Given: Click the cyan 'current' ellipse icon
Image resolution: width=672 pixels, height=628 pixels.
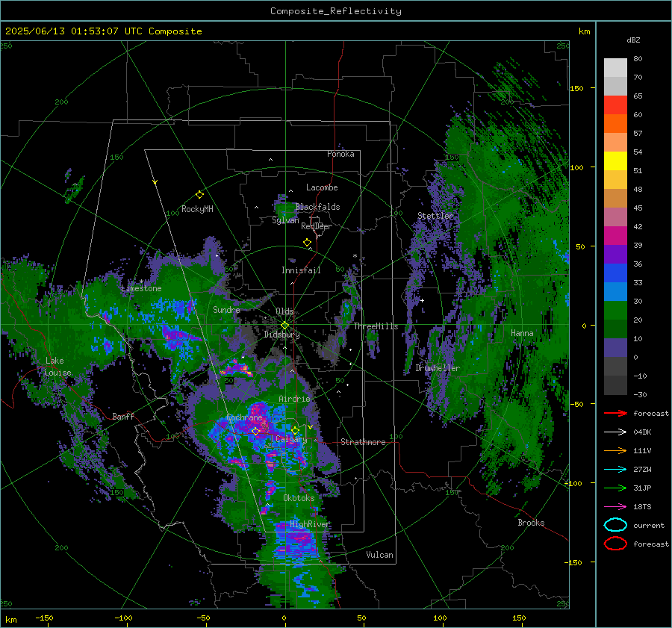Looking at the screenshot, I should (615, 525).
